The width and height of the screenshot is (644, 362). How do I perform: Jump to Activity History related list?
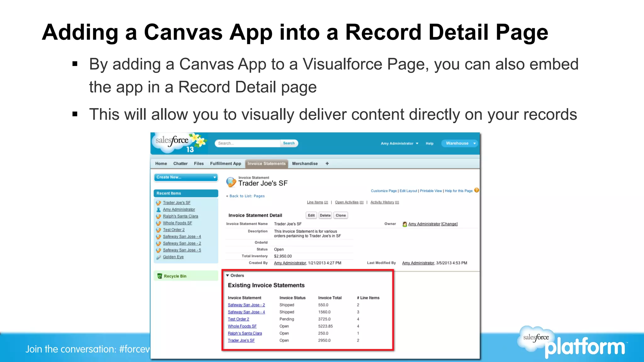point(385,202)
